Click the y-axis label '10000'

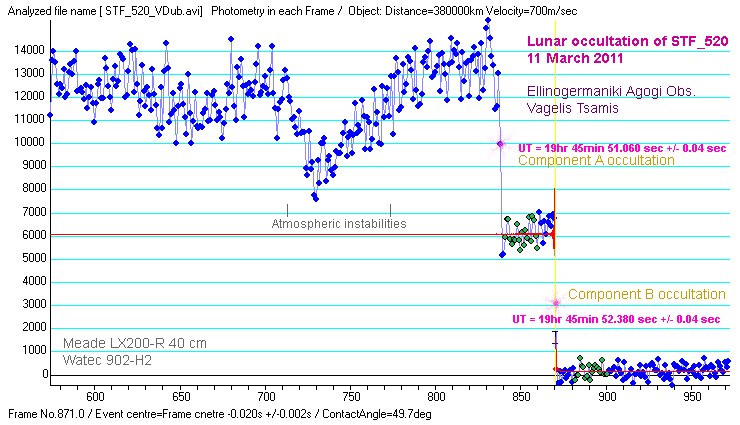[x=29, y=142]
